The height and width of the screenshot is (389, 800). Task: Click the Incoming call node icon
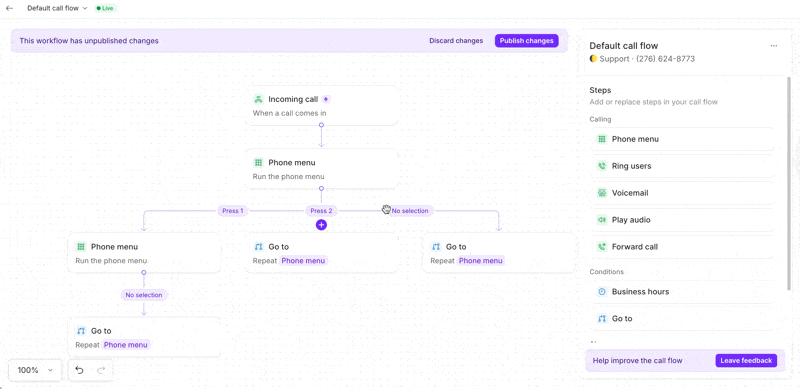click(258, 99)
